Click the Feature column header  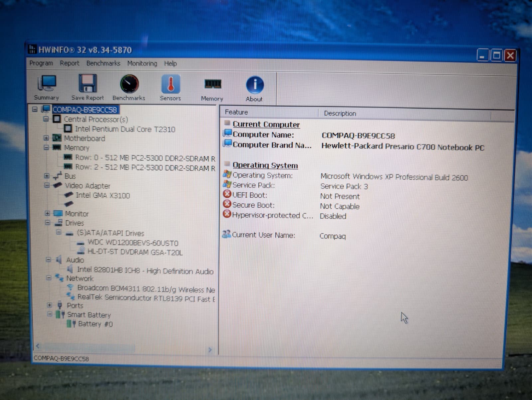tap(269, 112)
